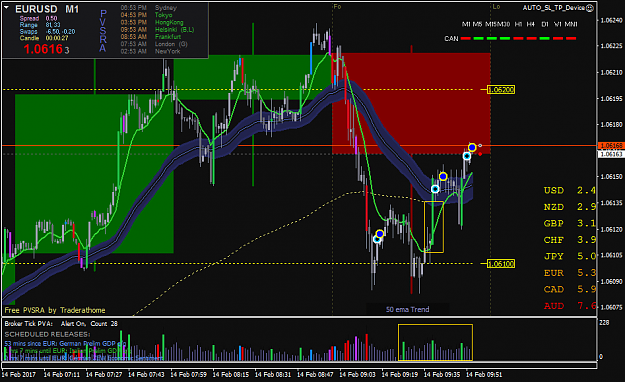Viewport: 625px width, 382px height.
Task: Expand the one-click trading arrow beside EURUSD
Action: [x=6, y=8]
